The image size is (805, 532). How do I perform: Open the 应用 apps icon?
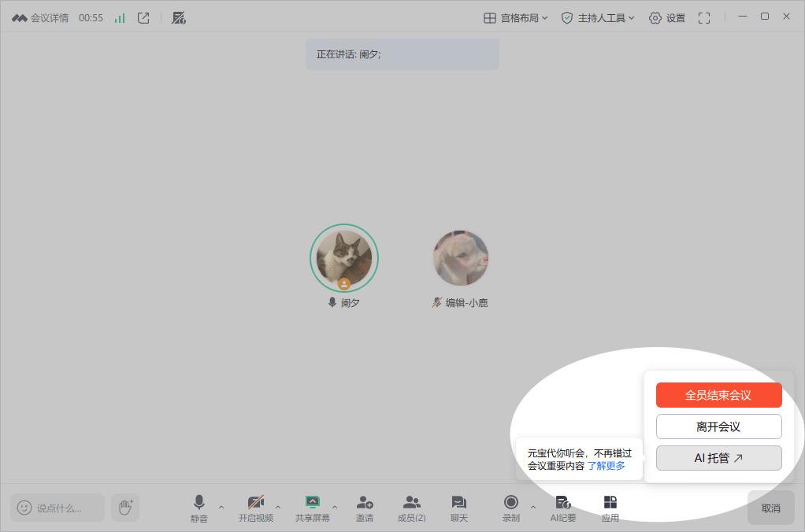click(x=610, y=501)
